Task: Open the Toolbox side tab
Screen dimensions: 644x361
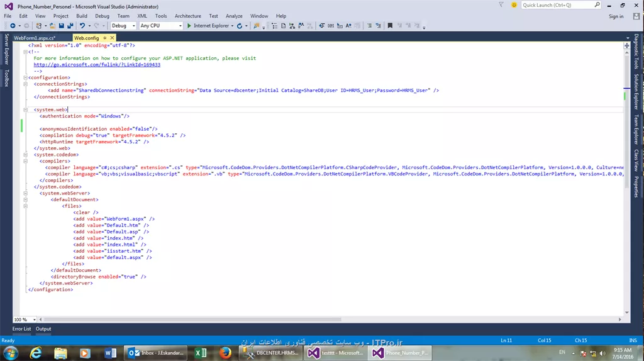Action: point(6,78)
